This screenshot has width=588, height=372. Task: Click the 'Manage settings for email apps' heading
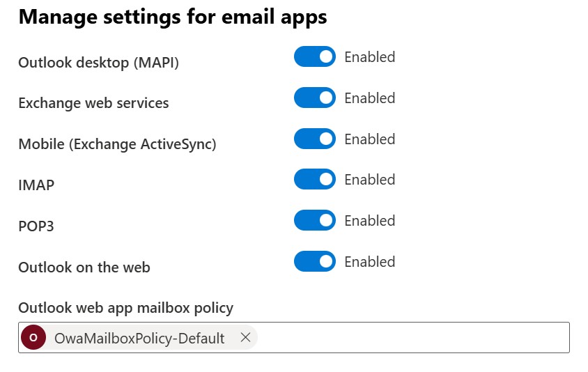[x=173, y=17]
